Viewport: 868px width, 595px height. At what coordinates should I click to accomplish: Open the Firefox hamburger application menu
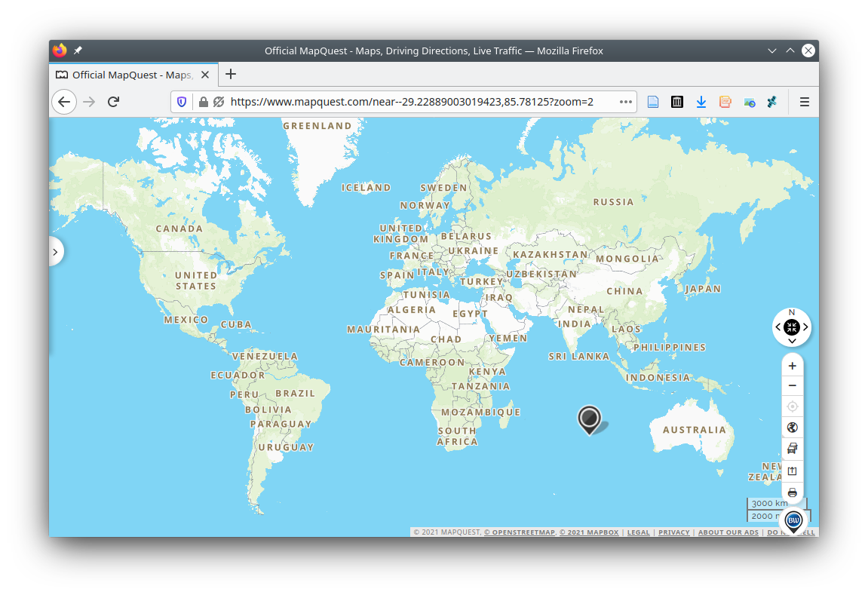coord(805,102)
